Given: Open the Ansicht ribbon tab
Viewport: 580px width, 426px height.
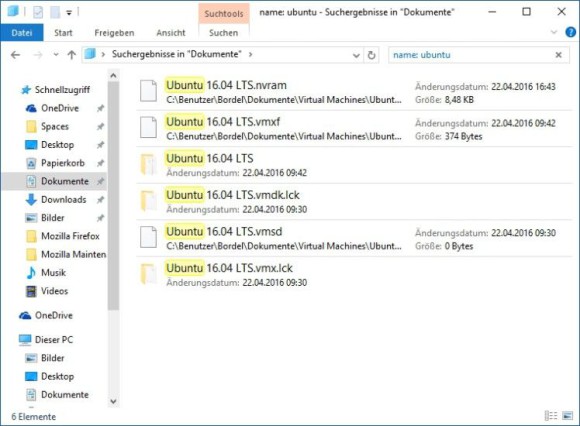Looking at the screenshot, I should click(x=171, y=33).
